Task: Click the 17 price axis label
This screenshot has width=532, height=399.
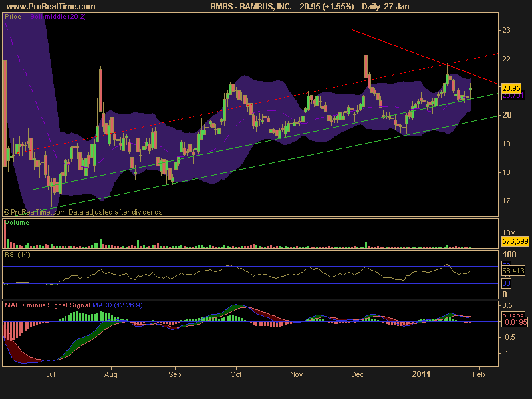Action: pyautogui.click(x=506, y=201)
